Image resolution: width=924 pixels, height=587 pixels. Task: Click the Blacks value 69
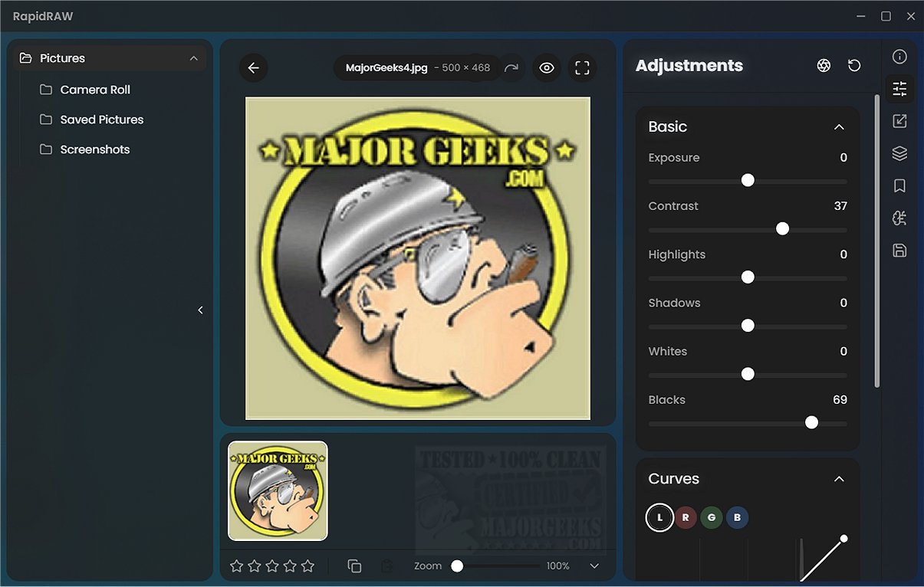(x=840, y=400)
